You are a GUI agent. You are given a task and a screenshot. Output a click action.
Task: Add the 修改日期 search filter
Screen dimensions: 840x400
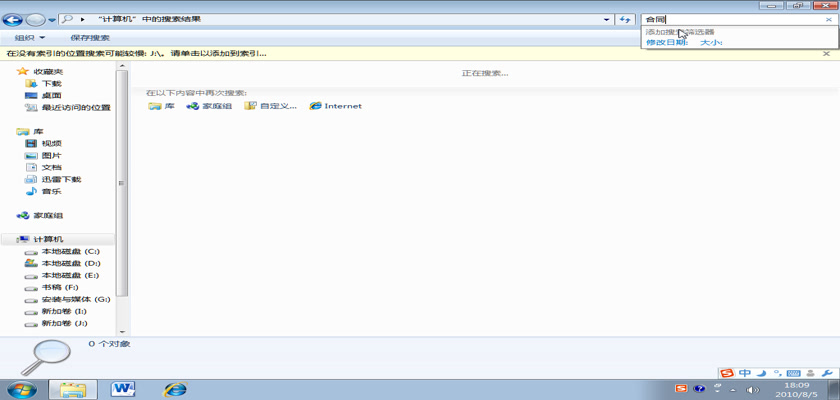[x=666, y=43]
